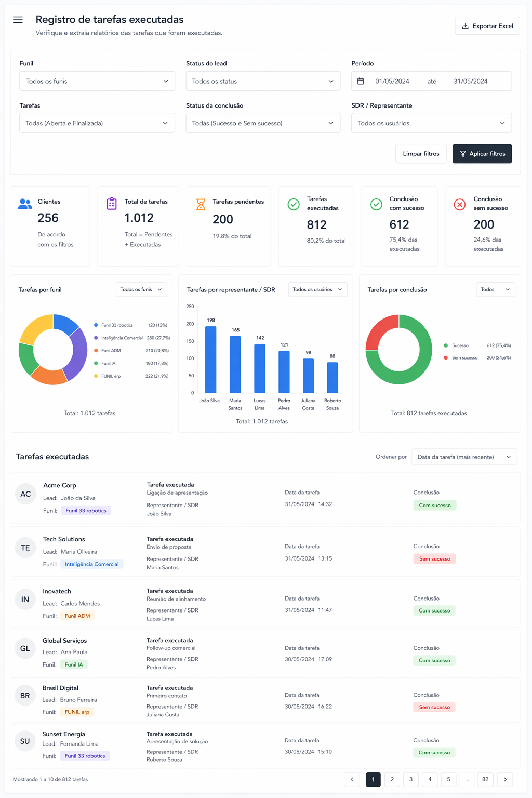Click the green Sucesso legend swatch

click(446, 345)
